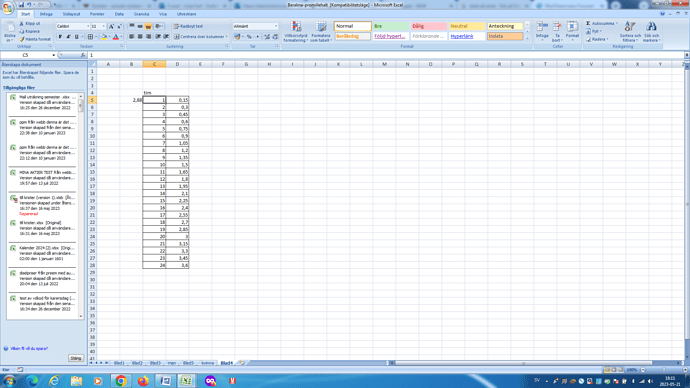The width and height of the screenshot is (690, 388).
Task: Increase decimal places
Action: coord(267,37)
